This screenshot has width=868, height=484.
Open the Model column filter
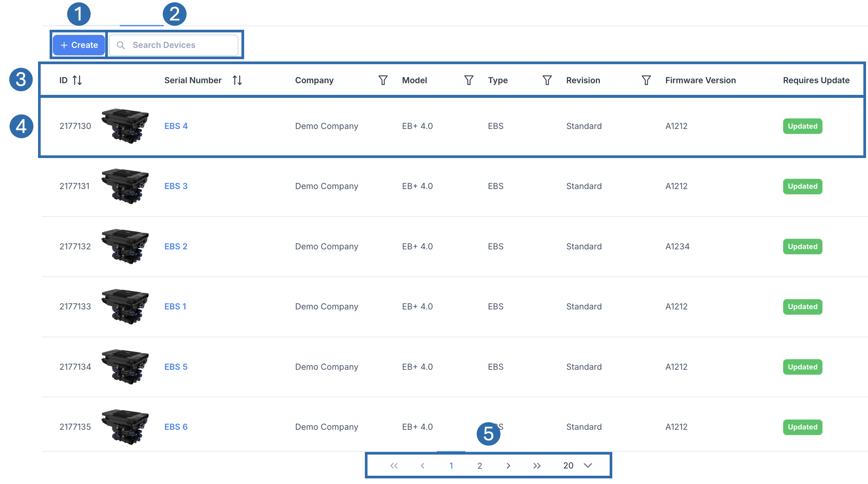tap(469, 80)
